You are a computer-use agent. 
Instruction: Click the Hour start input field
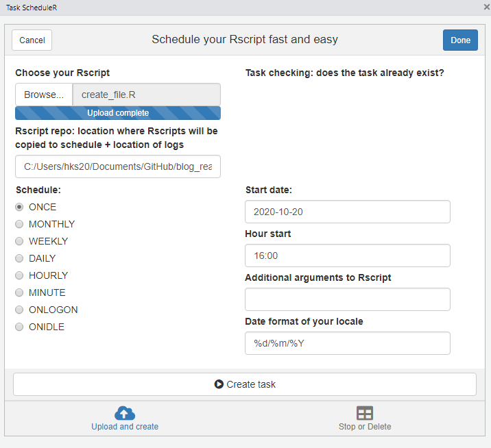click(x=347, y=256)
